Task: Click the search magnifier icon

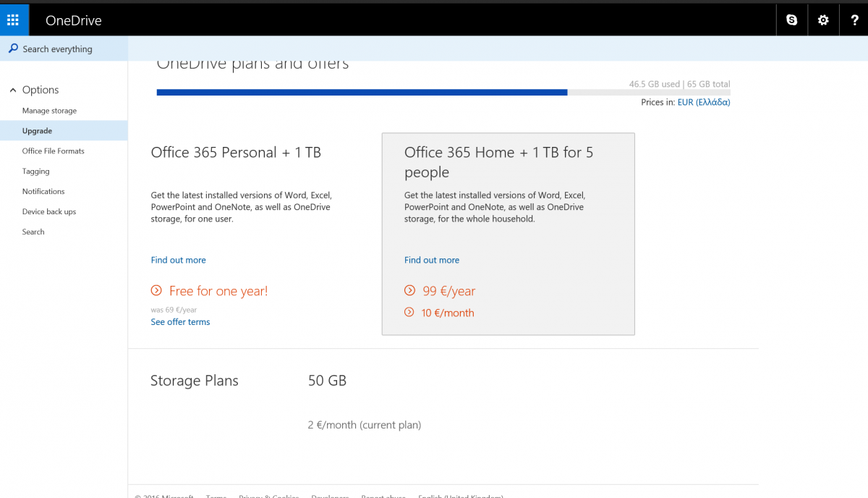Action: coord(13,48)
